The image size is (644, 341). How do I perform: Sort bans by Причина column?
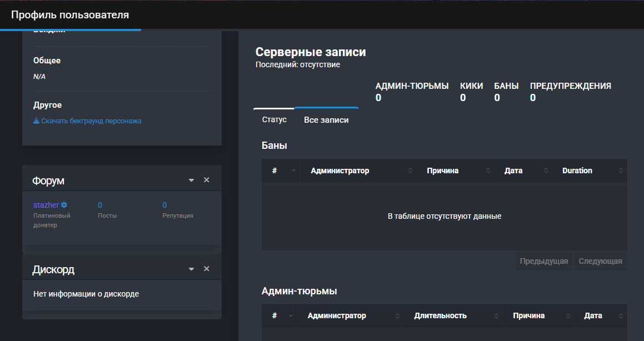pos(442,170)
